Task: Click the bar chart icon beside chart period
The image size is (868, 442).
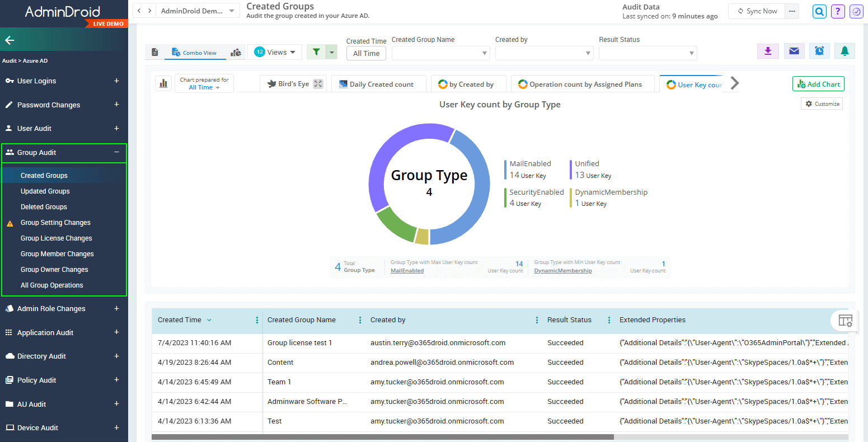Action: coord(163,83)
